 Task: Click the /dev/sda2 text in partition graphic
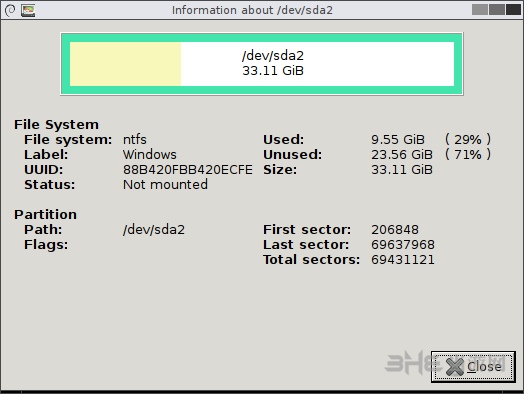click(273, 55)
